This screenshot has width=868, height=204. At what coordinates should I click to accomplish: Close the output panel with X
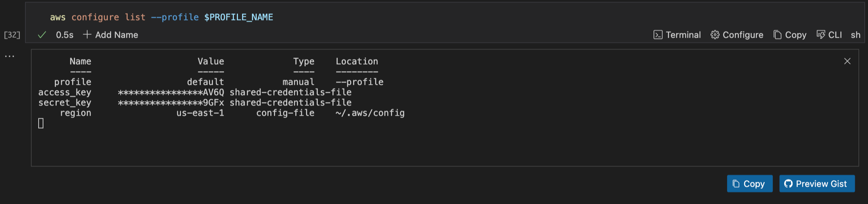click(x=847, y=61)
